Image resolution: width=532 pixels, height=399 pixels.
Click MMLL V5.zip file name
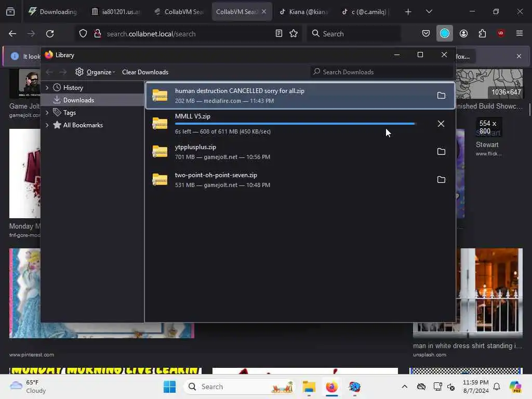[192, 116]
